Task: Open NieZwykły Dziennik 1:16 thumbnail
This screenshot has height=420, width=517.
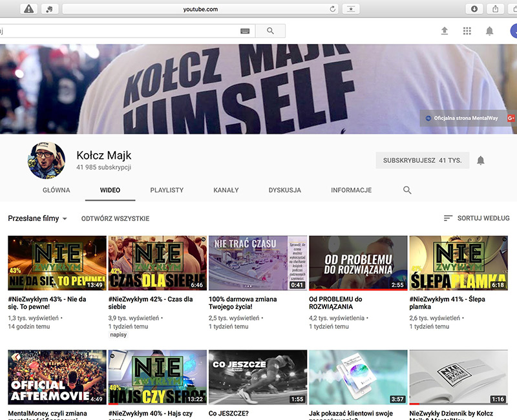Action: (x=459, y=377)
